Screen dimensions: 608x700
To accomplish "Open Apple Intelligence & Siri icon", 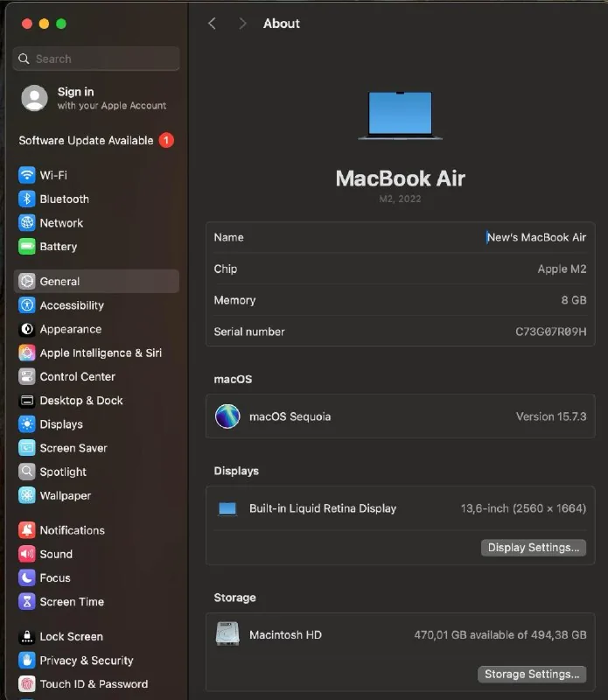I will pyautogui.click(x=27, y=353).
